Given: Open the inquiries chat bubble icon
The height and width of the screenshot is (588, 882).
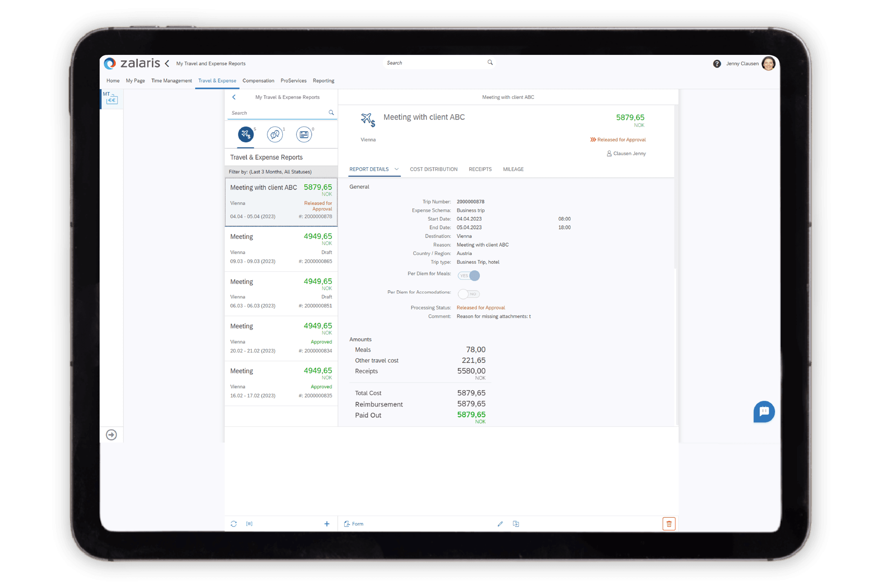Looking at the screenshot, I should pos(275,134).
